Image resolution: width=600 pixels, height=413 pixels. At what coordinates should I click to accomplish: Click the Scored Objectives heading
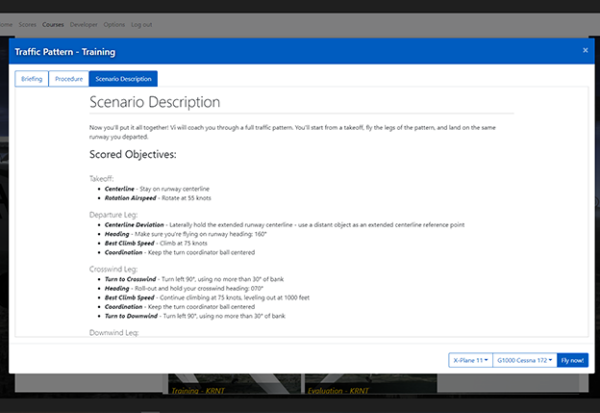point(133,155)
